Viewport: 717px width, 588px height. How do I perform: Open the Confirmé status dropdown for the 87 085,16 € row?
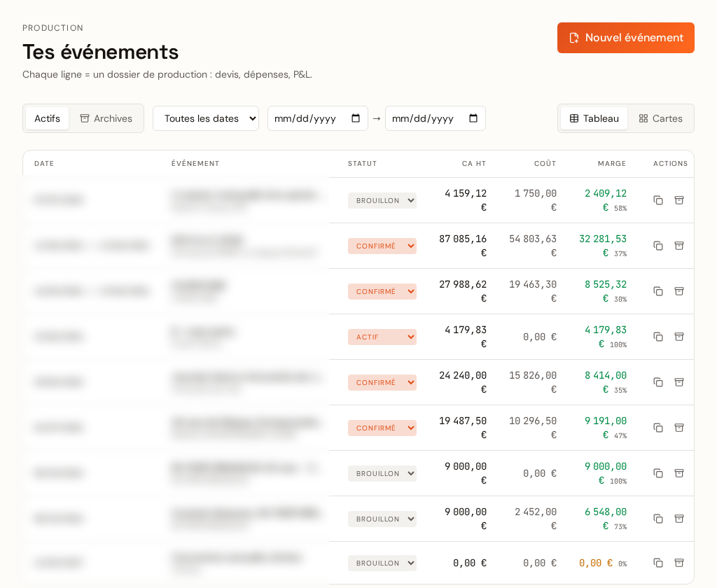coord(382,246)
